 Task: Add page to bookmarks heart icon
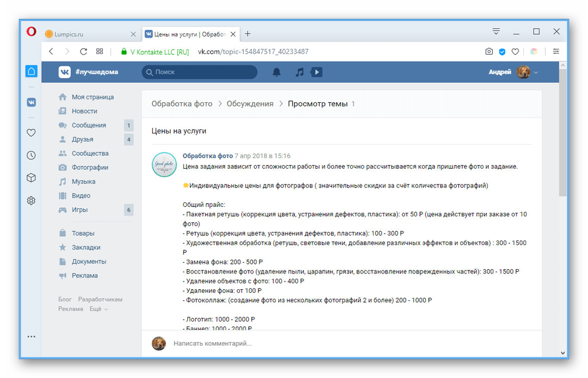tap(515, 52)
